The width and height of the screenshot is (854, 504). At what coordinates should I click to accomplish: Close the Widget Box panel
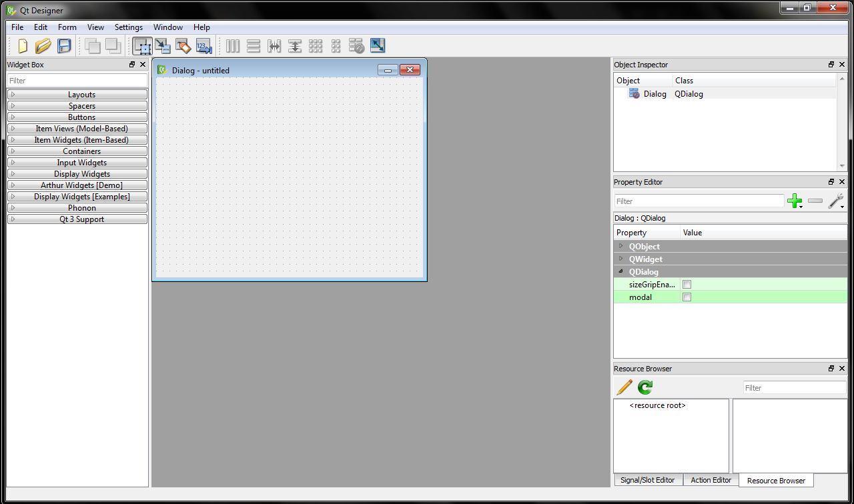click(143, 65)
